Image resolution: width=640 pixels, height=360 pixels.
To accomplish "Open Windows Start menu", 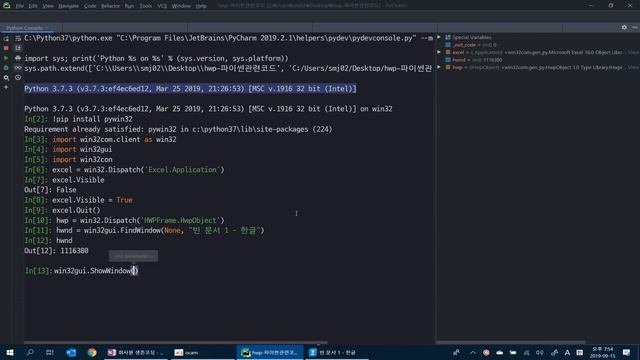I will [x=10, y=352].
